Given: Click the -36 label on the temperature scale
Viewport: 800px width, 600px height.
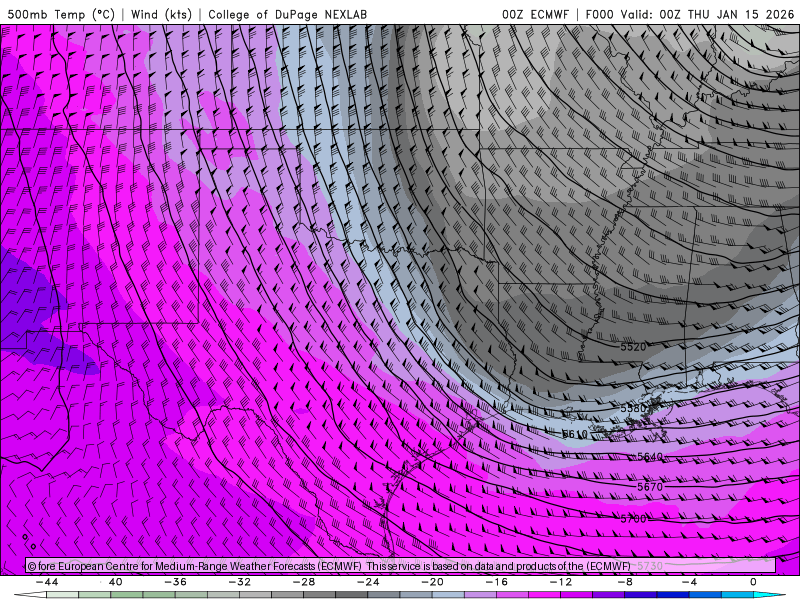Looking at the screenshot, I should 175,581.
